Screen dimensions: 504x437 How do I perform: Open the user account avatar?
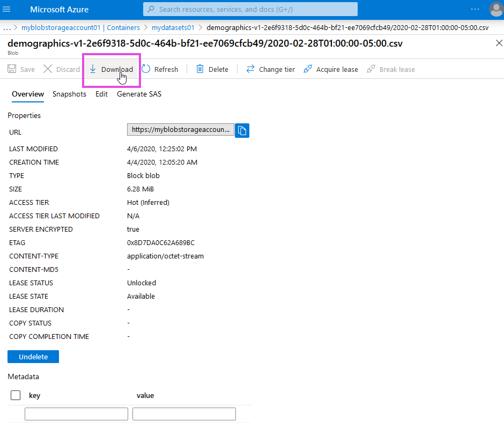pyautogui.click(x=496, y=9)
